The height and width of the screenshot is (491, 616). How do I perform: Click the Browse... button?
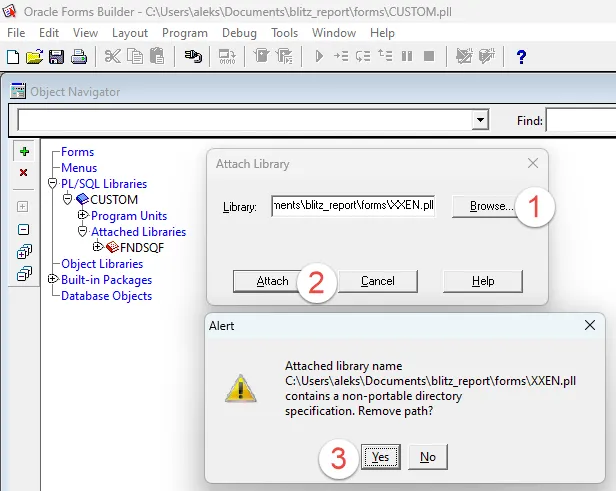tap(486, 206)
